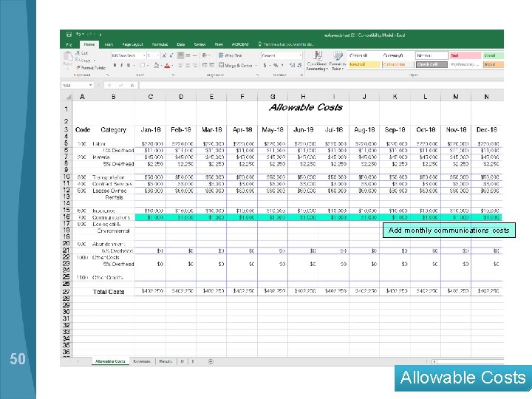Click the New sheet plus icon
Viewport: 532px width, 399px height.
[211, 361]
